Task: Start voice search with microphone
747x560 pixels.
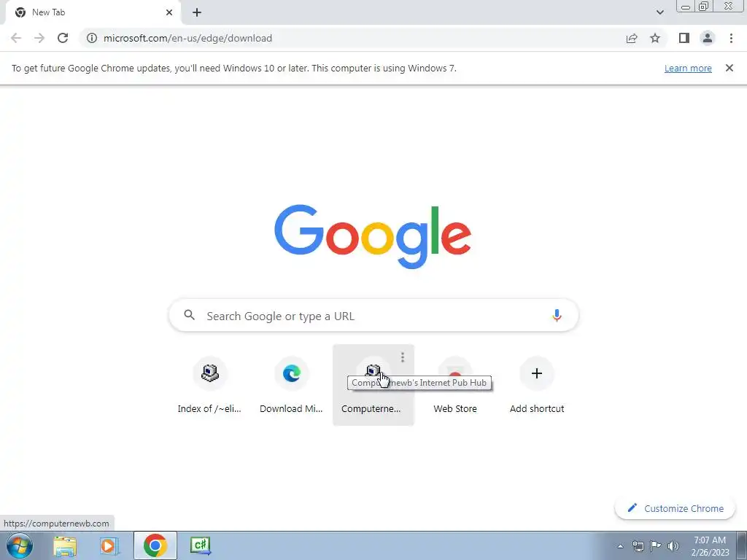Action: (557, 315)
